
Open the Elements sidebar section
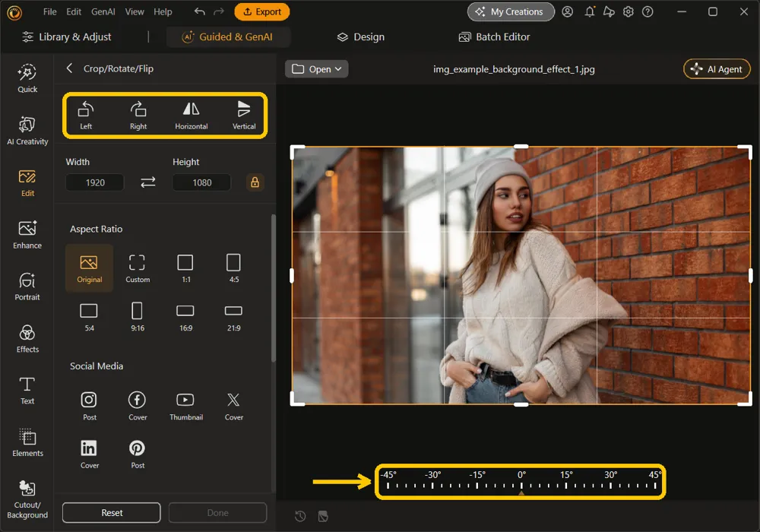click(27, 442)
